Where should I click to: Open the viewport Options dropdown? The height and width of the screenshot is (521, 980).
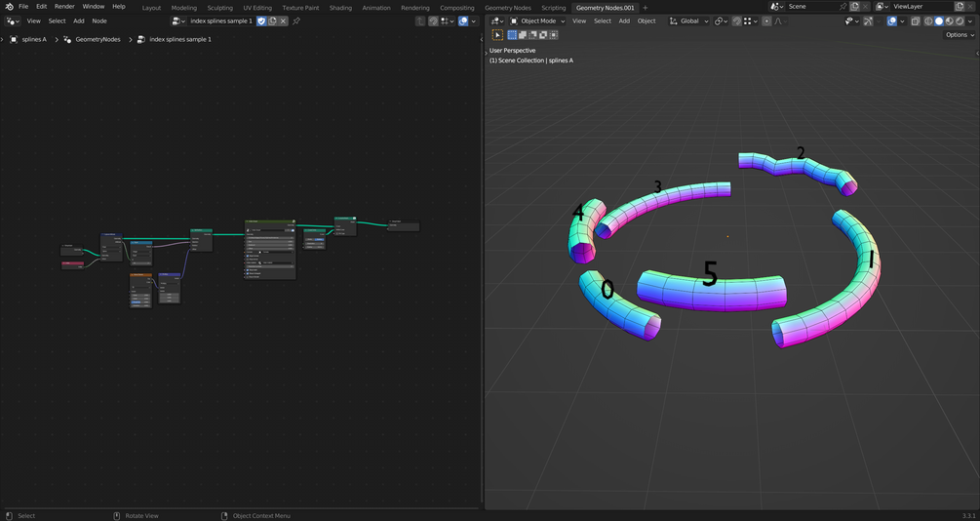pyautogui.click(x=960, y=35)
